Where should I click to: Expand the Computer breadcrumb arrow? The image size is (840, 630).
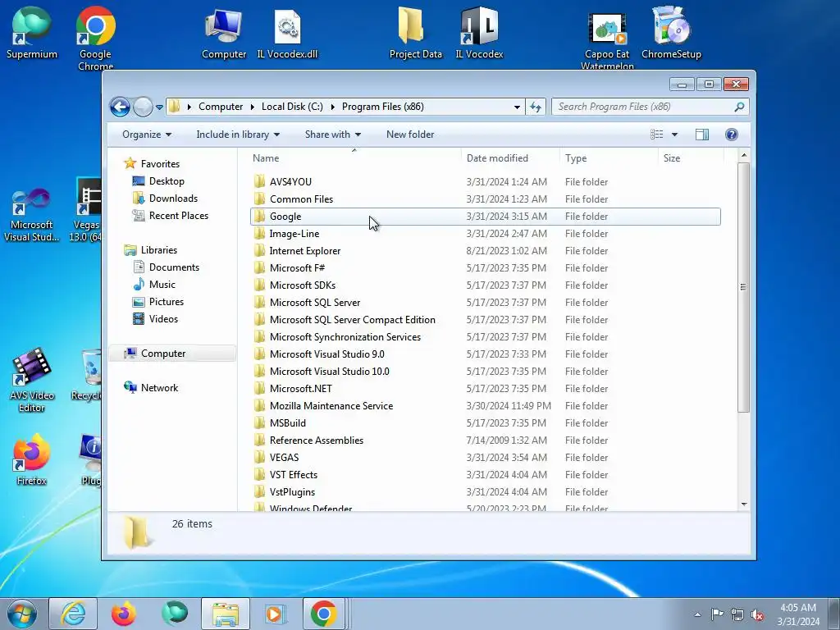(x=253, y=107)
